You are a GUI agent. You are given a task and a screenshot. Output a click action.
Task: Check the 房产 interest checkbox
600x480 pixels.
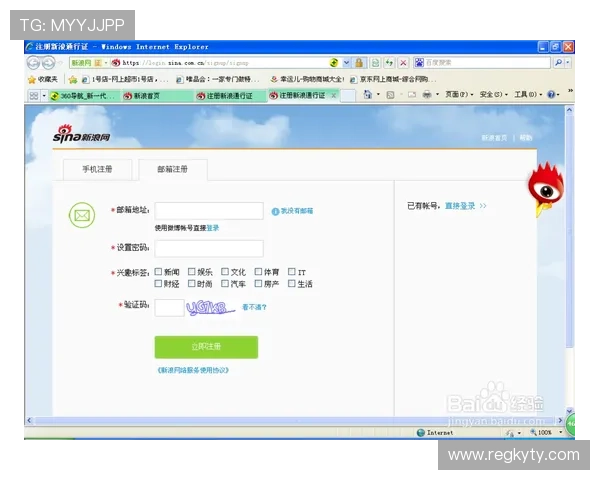(258, 283)
